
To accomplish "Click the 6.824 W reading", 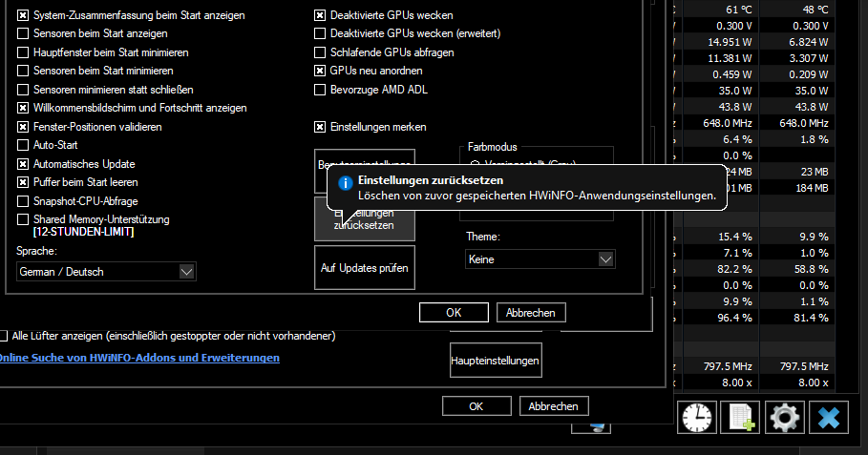I will pos(808,42).
